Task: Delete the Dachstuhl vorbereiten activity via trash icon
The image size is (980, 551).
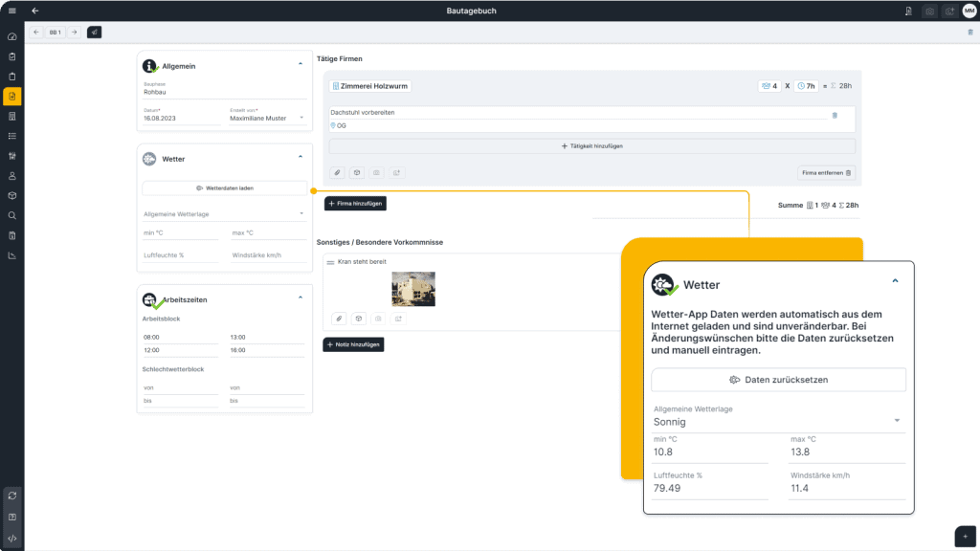Action: (x=834, y=115)
